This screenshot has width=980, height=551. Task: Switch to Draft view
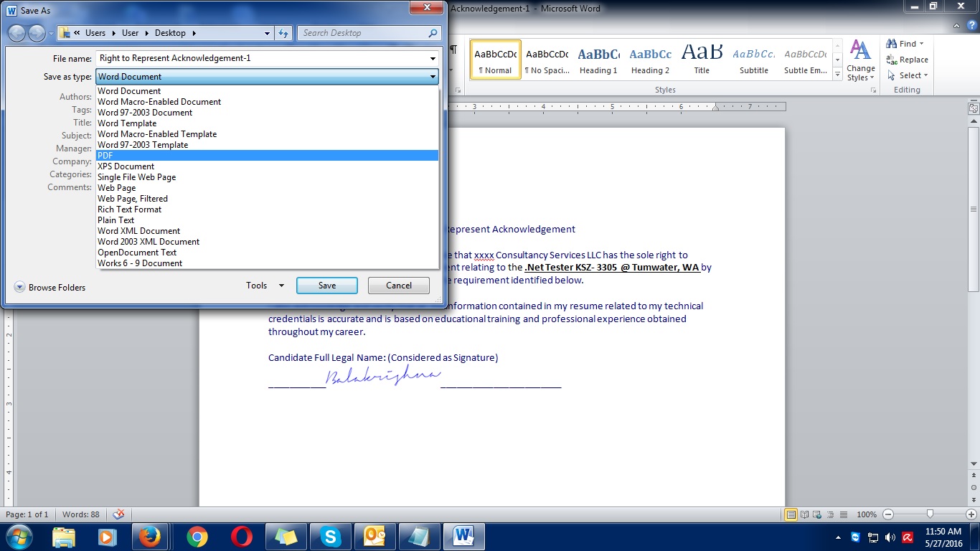[843, 514]
